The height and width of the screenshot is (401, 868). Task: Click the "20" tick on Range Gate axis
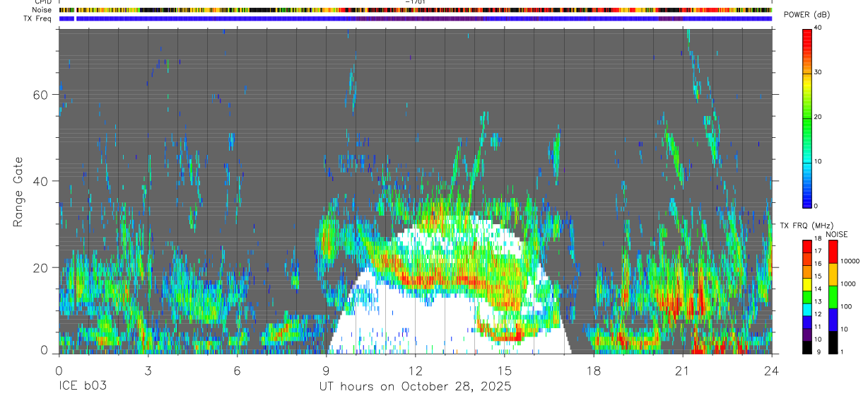40,267
